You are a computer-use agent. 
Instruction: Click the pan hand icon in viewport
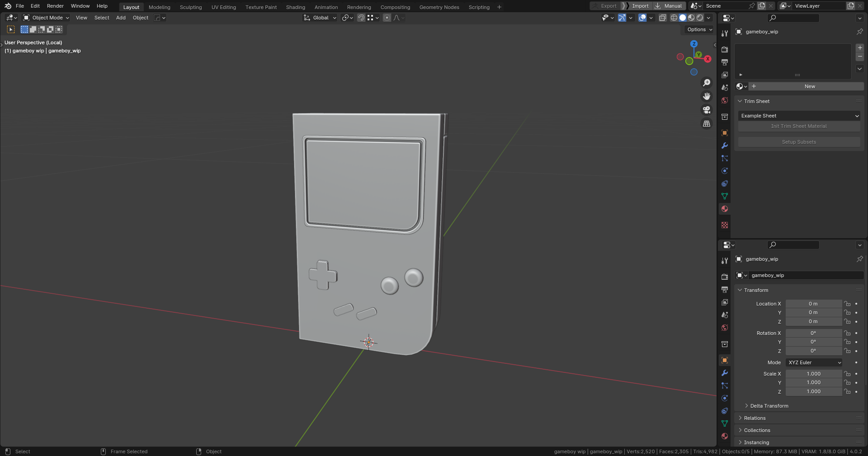(706, 96)
